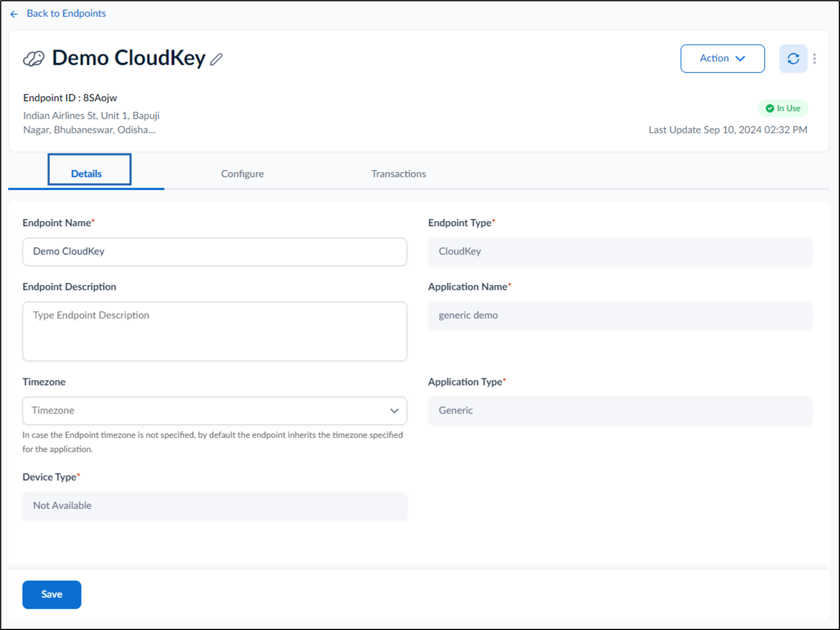Click the In Use status badge
The width and height of the screenshot is (840, 630).
[x=783, y=108]
